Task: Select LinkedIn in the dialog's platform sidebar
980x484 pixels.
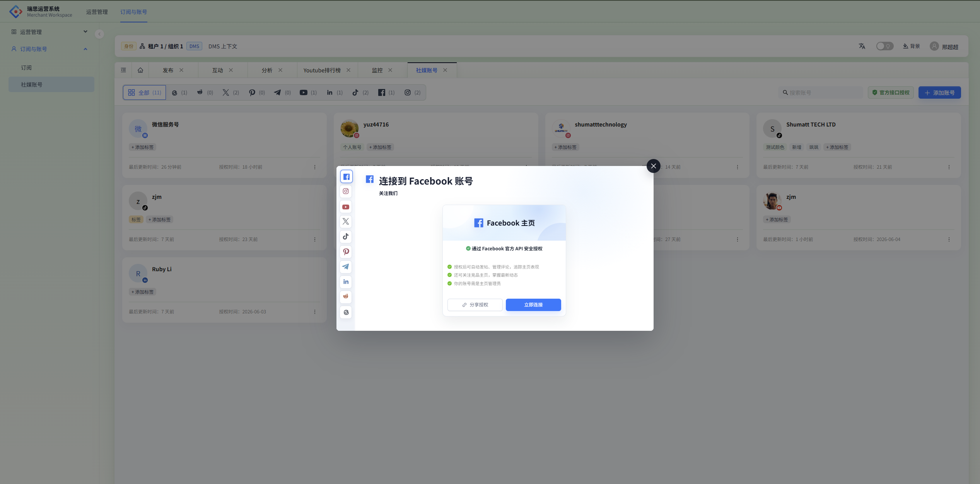Action: [346, 282]
